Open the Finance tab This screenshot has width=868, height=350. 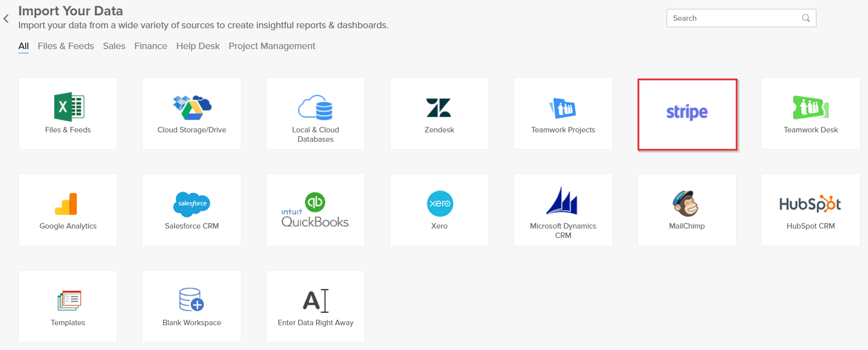151,46
